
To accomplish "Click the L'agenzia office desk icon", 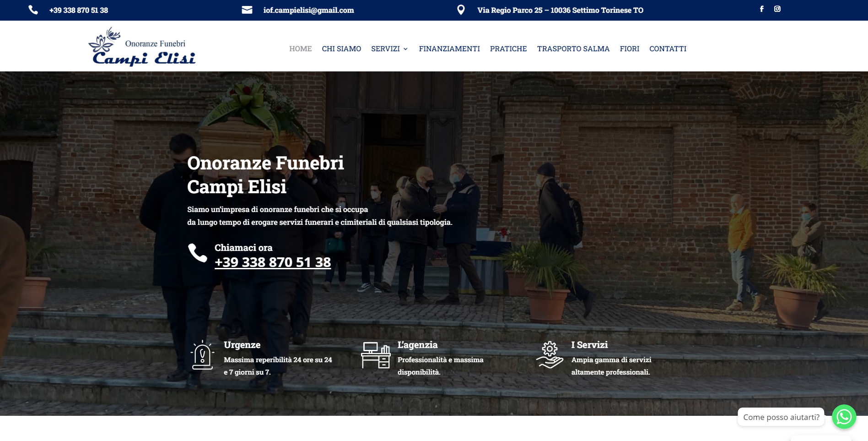I will [x=376, y=355].
